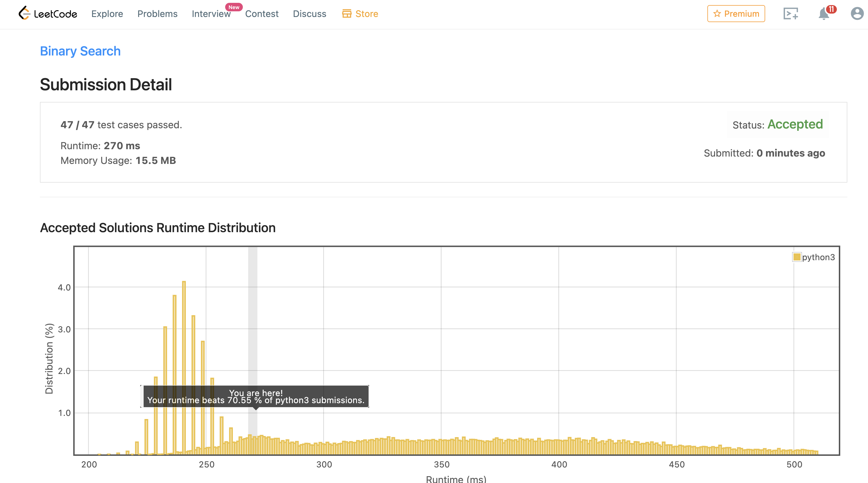Open the playground terminal icon
The width and height of the screenshot is (868, 483).
[x=790, y=14]
